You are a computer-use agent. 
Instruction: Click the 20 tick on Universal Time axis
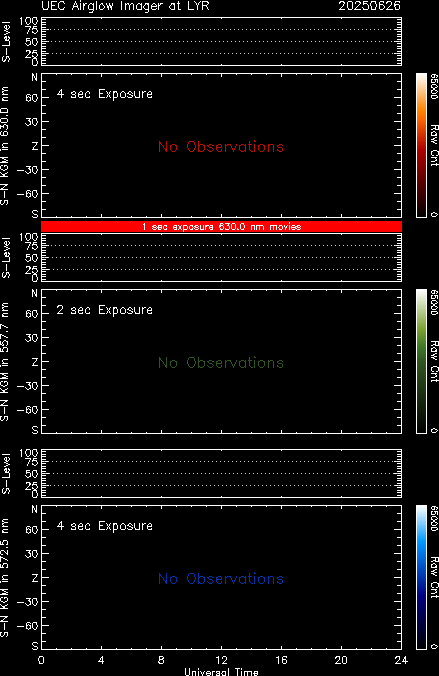pyautogui.click(x=341, y=660)
